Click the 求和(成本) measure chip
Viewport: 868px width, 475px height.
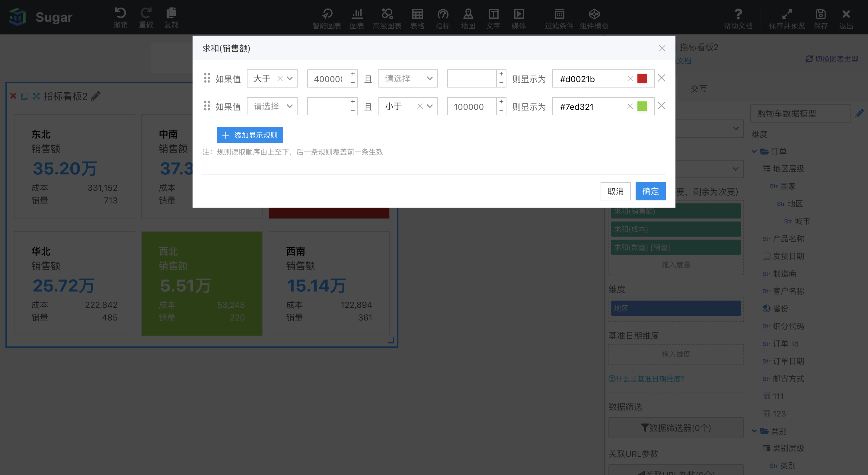(x=676, y=229)
